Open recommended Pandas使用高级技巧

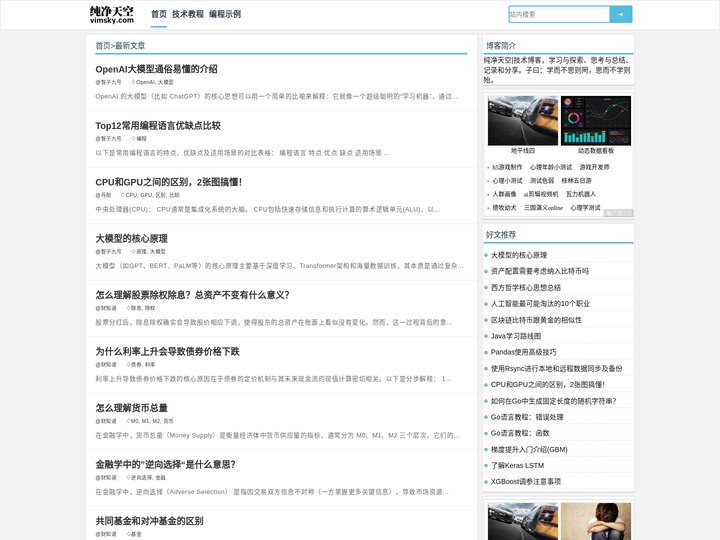point(523,352)
